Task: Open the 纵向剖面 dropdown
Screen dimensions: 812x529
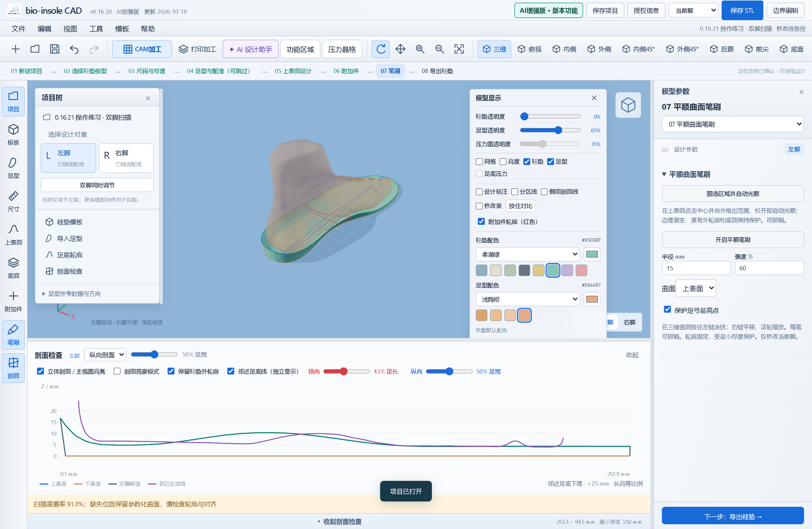Action: (x=105, y=354)
